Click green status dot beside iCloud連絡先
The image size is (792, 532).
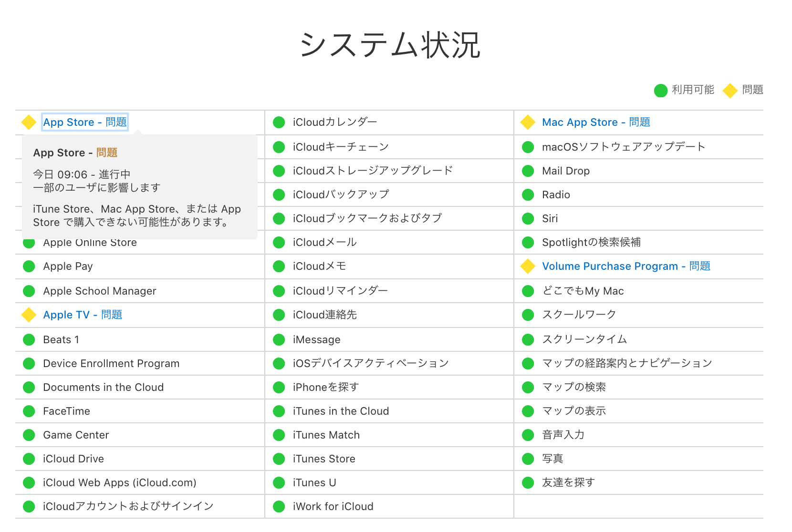[279, 315]
